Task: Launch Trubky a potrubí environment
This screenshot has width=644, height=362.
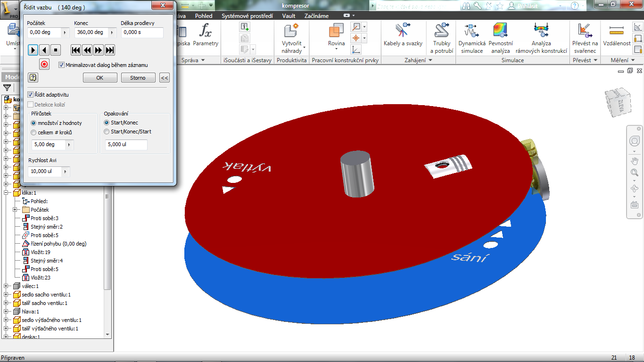Action: coord(442,38)
